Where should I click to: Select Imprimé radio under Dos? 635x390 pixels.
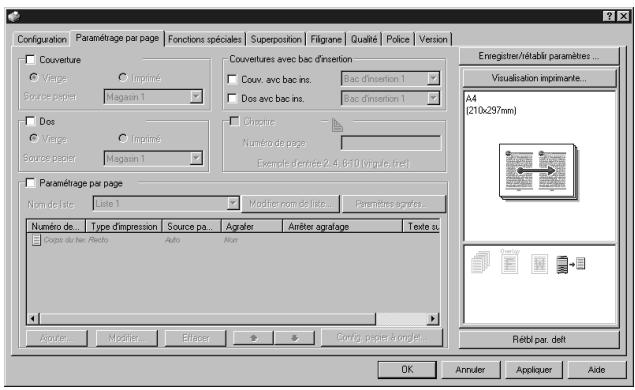(123, 139)
